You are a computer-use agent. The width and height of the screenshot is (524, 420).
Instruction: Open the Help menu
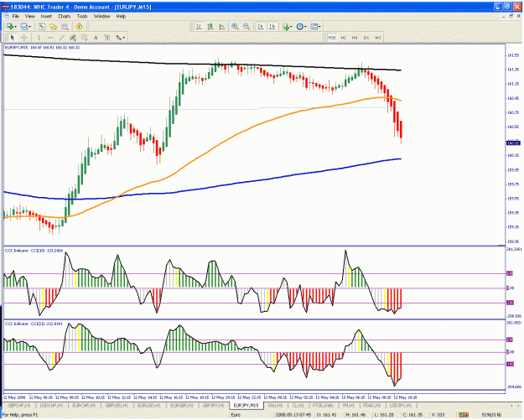click(121, 16)
